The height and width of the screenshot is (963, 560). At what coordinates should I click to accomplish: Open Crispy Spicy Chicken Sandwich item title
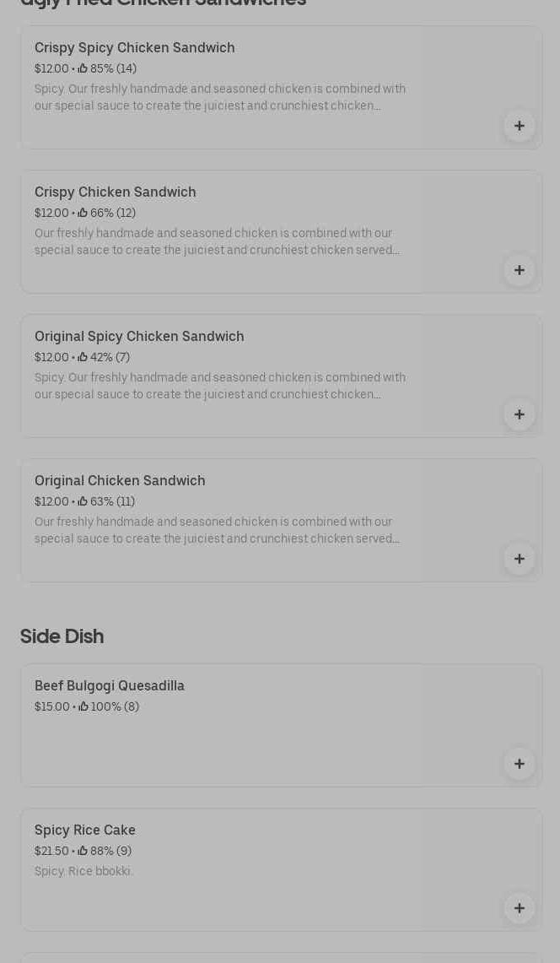click(x=135, y=48)
